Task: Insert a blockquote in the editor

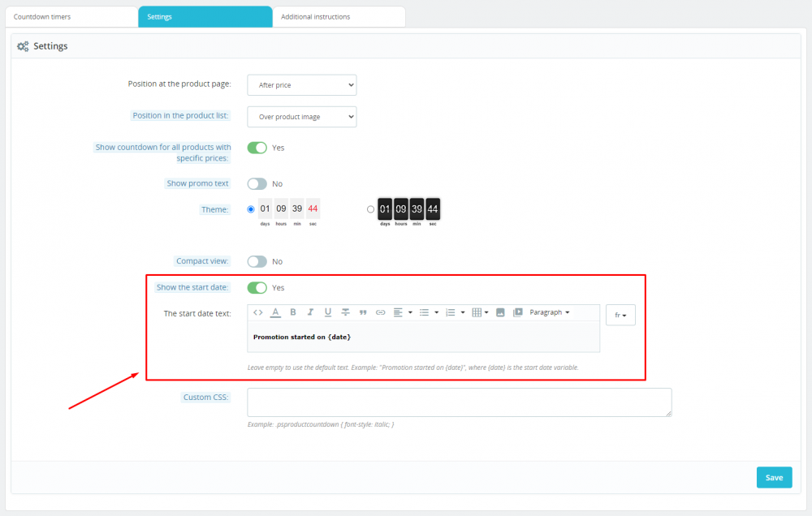Action: point(361,312)
